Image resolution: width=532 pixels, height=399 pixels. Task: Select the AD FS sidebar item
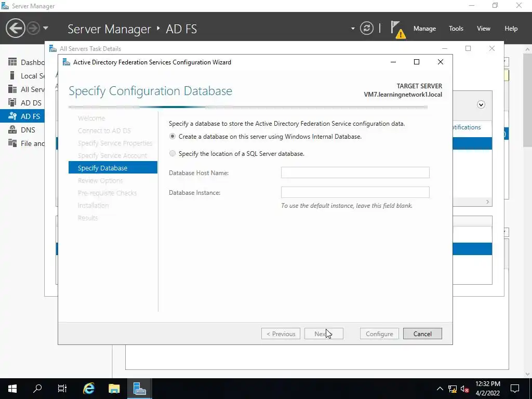coord(22,116)
